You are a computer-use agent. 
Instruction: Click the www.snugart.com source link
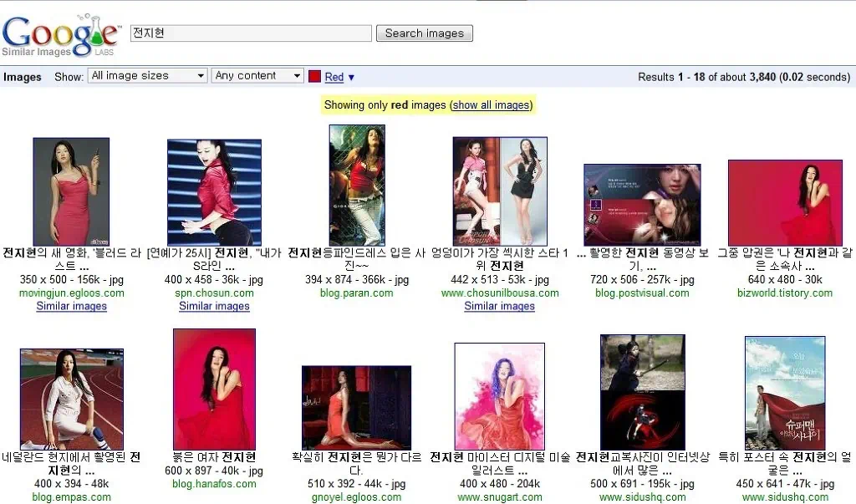pyautogui.click(x=499, y=496)
